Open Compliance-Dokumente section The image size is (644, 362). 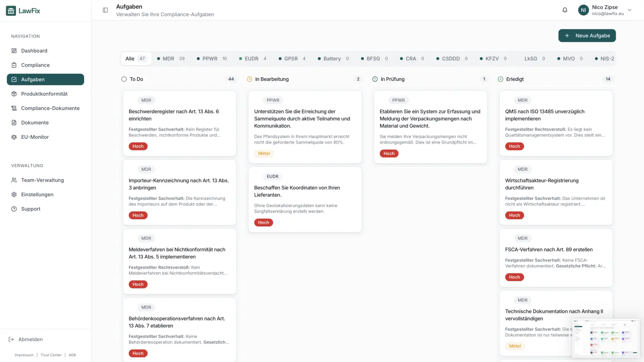(x=45, y=108)
